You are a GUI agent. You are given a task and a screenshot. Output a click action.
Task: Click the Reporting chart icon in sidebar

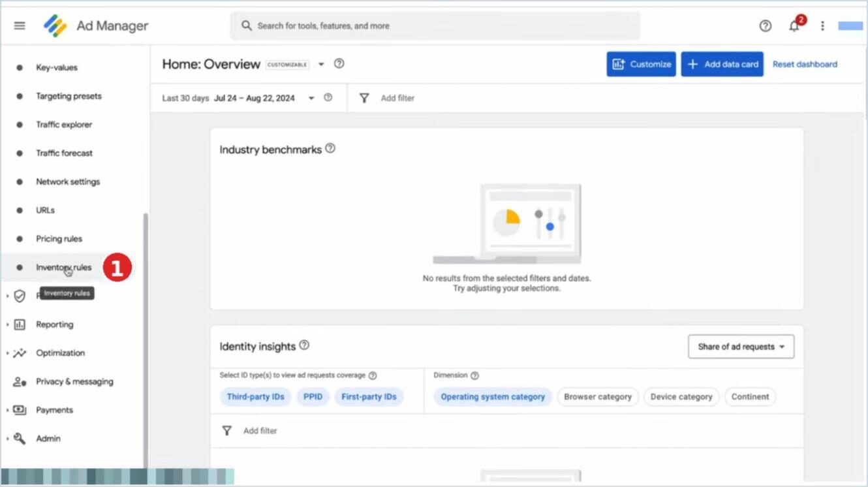20,324
